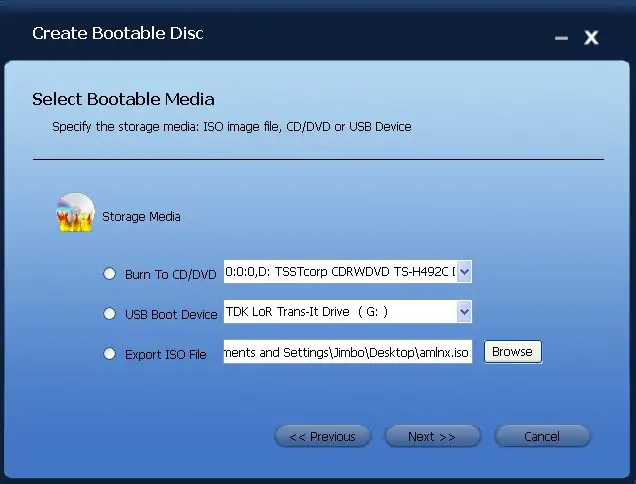
Task: Click the ISO file path input field
Action: [x=348, y=352]
